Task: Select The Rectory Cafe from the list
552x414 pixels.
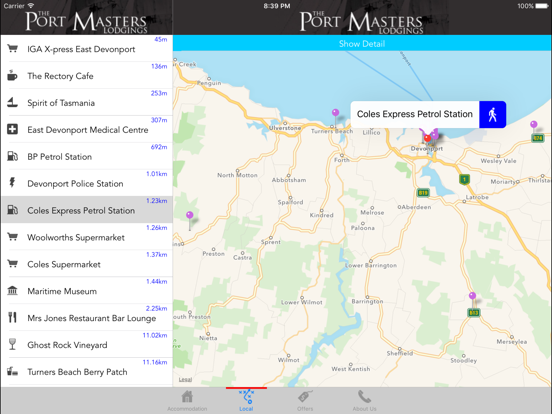Action: 87,75
